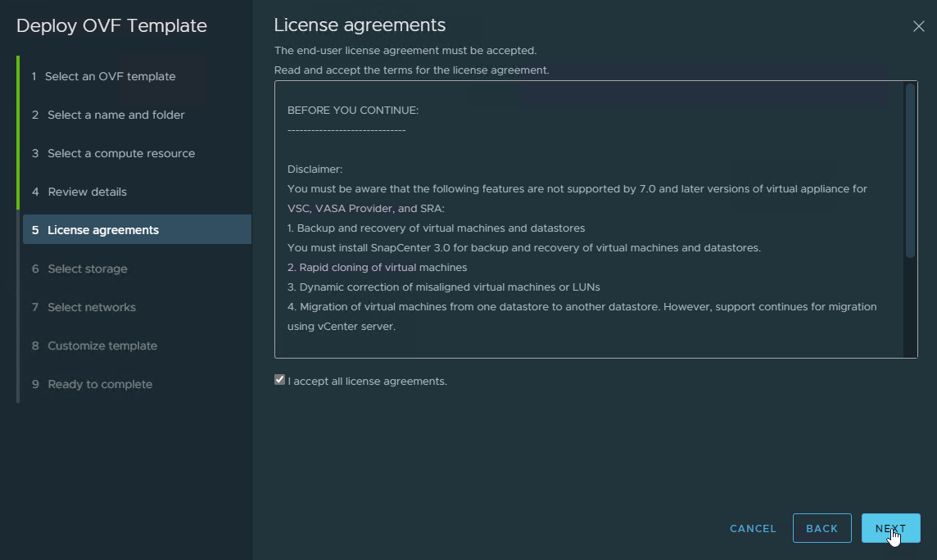The height and width of the screenshot is (560, 937).
Task: Click the BACK button
Action: click(x=822, y=528)
